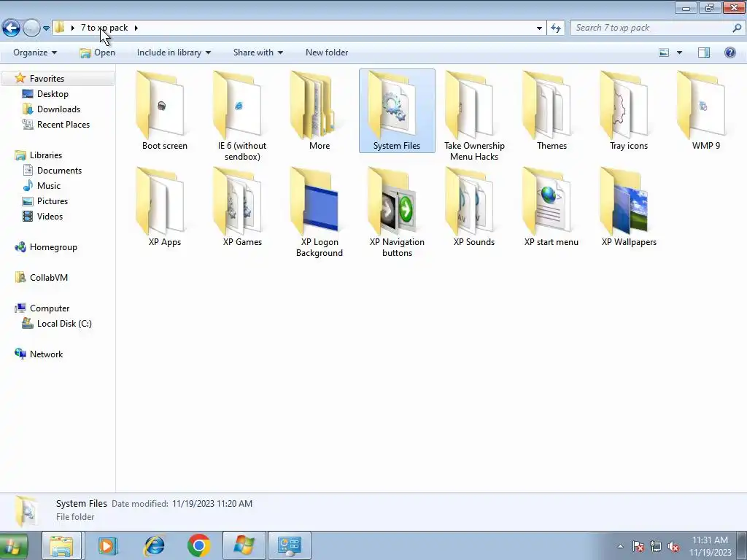Select the Tray icons folder
This screenshot has width=747, height=560.
point(629,111)
